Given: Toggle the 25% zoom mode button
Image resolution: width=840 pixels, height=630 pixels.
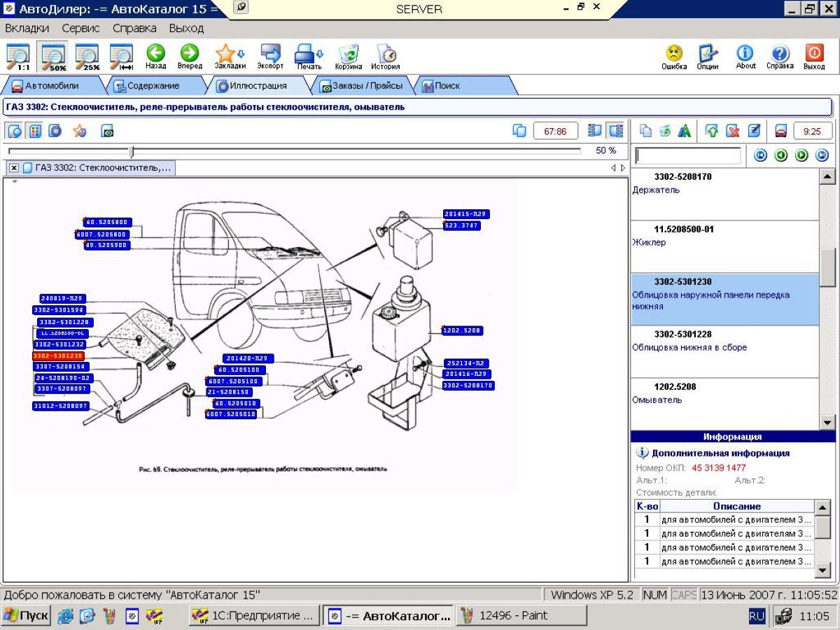Looking at the screenshot, I should (x=87, y=57).
